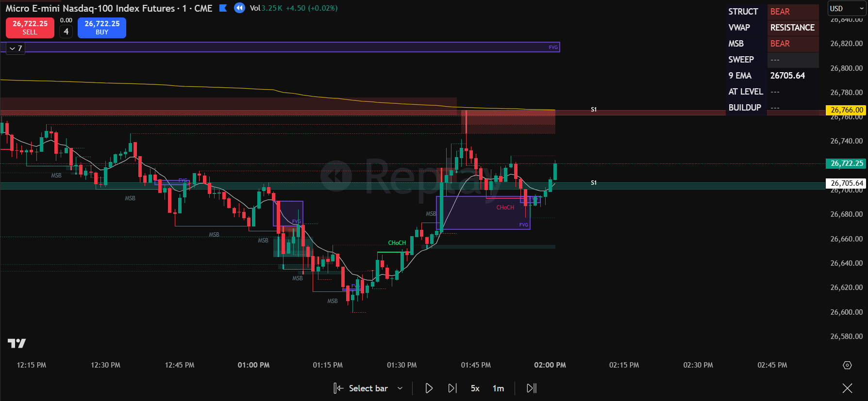Click the MSB BEAR cell in table

click(x=793, y=44)
